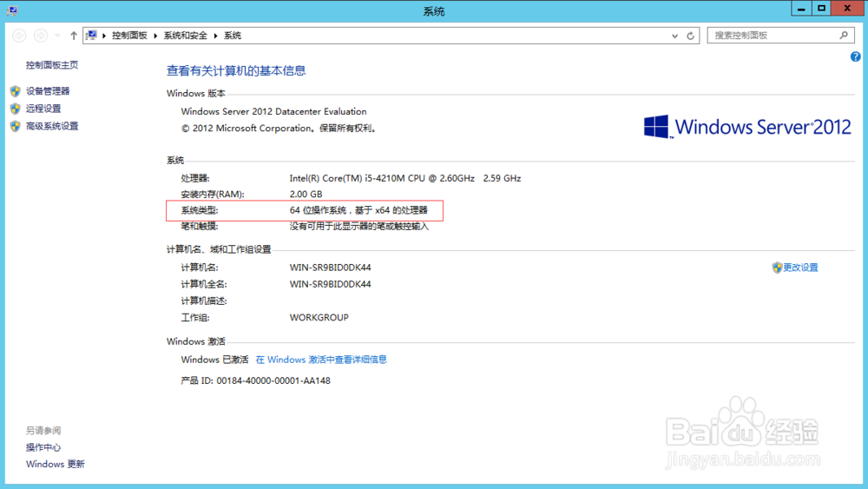Select 控制面板 in the address breadcrumb

129,36
